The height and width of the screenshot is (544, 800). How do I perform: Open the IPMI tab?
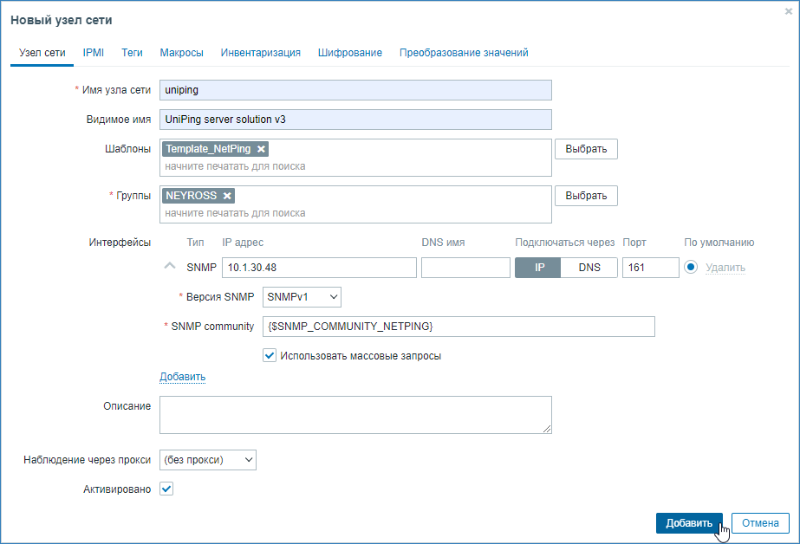[93, 53]
